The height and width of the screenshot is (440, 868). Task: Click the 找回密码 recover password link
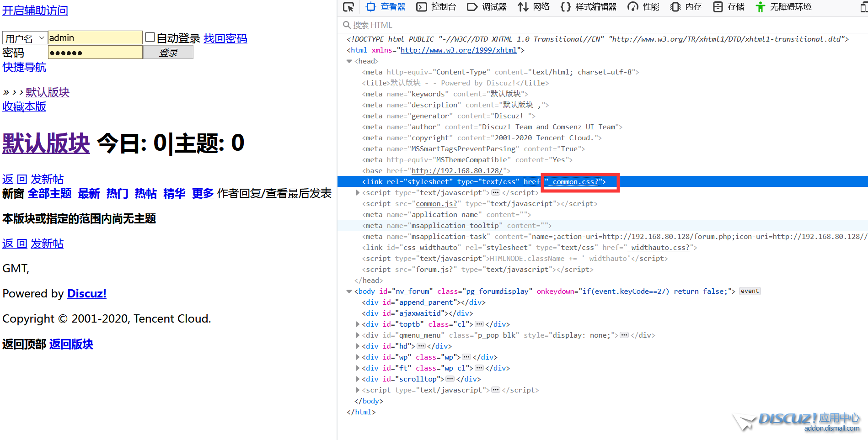coord(225,38)
